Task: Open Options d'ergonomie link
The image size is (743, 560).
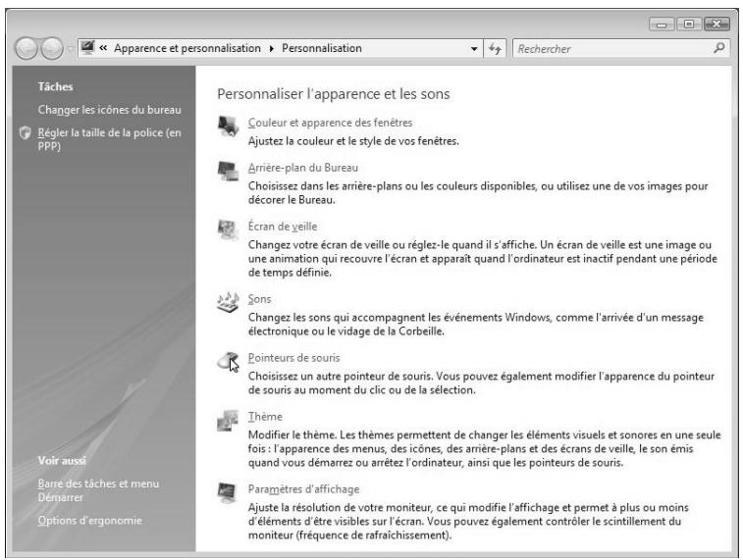Action: 90,521
